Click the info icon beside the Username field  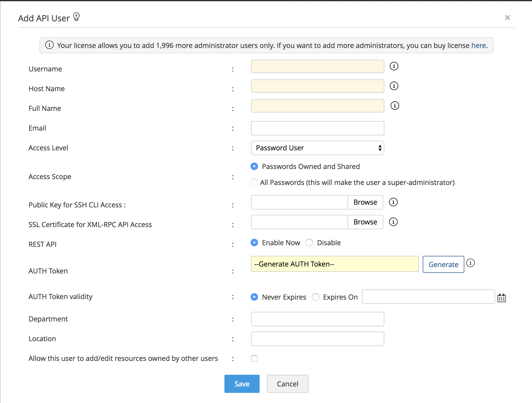(x=394, y=66)
